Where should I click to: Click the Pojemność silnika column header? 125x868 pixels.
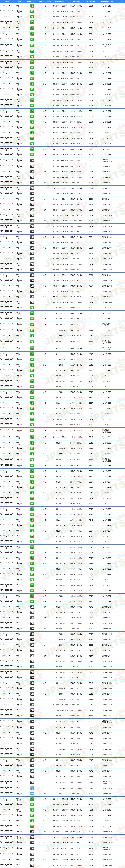[x=45, y=2]
